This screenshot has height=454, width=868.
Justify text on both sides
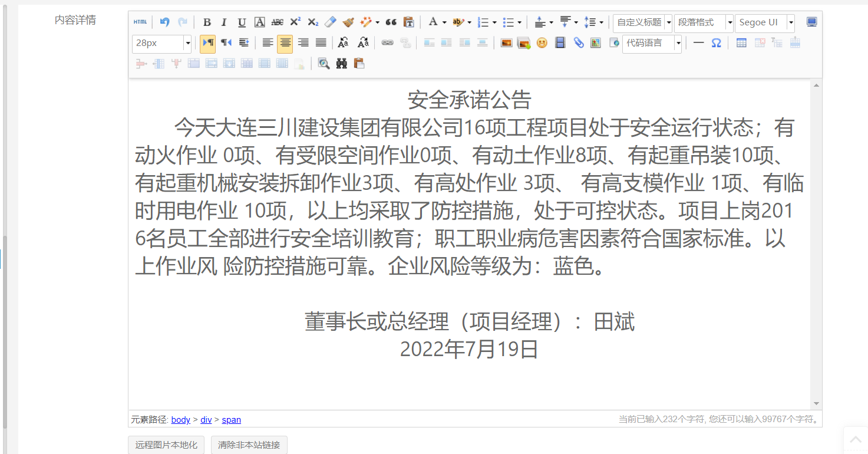[321, 43]
